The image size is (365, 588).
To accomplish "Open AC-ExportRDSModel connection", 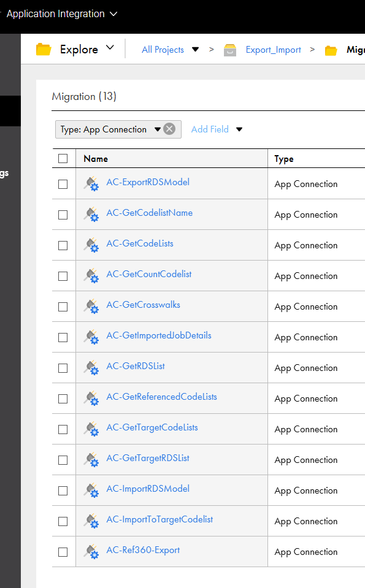I will [148, 182].
